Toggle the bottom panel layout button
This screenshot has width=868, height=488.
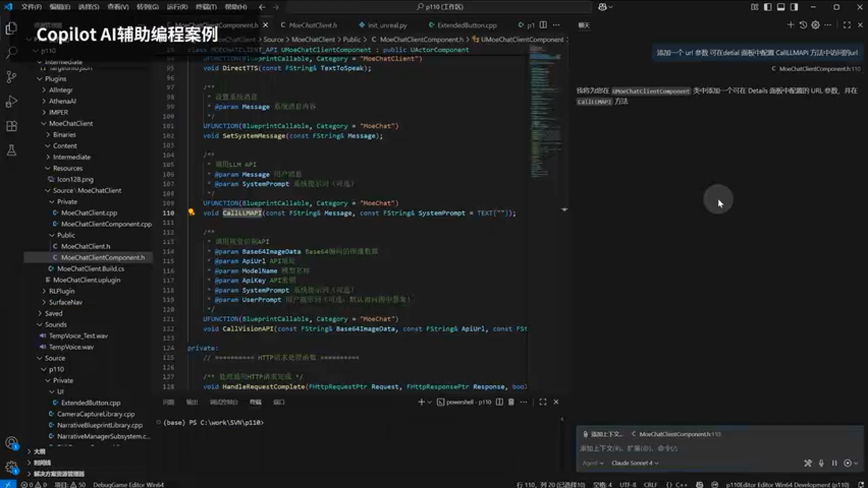point(781,7)
